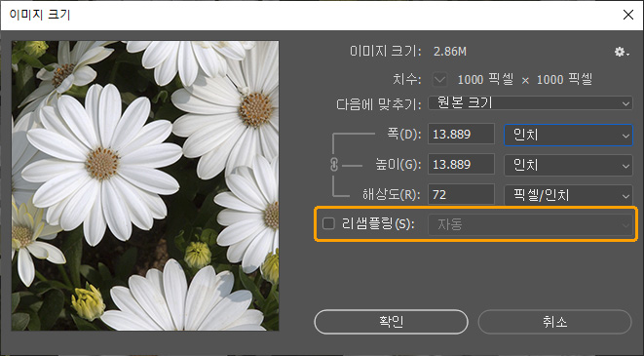Click the 취소 button

point(554,322)
